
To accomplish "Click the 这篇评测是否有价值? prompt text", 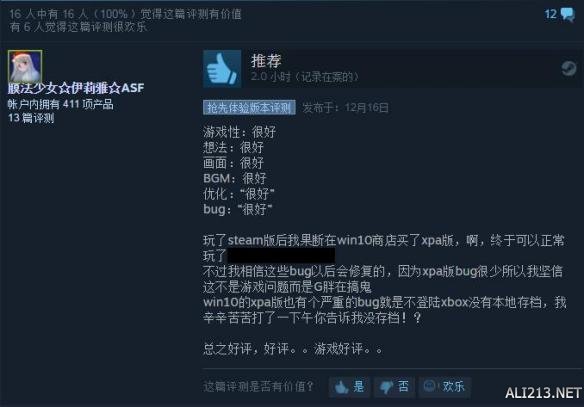I will point(259,387).
